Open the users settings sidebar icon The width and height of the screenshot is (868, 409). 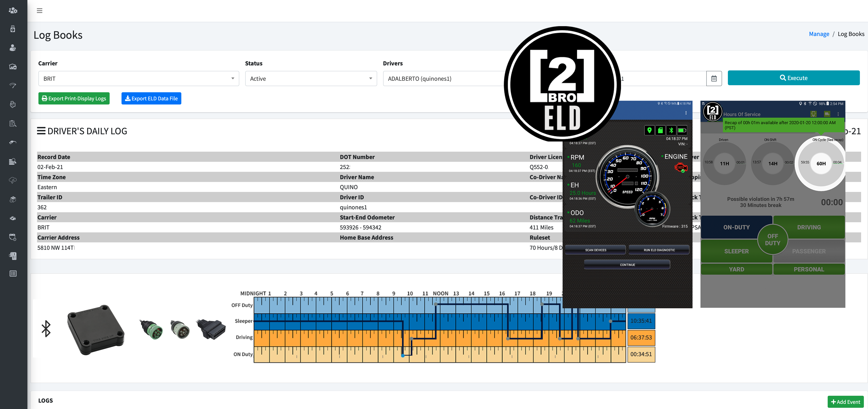click(13, 10)
